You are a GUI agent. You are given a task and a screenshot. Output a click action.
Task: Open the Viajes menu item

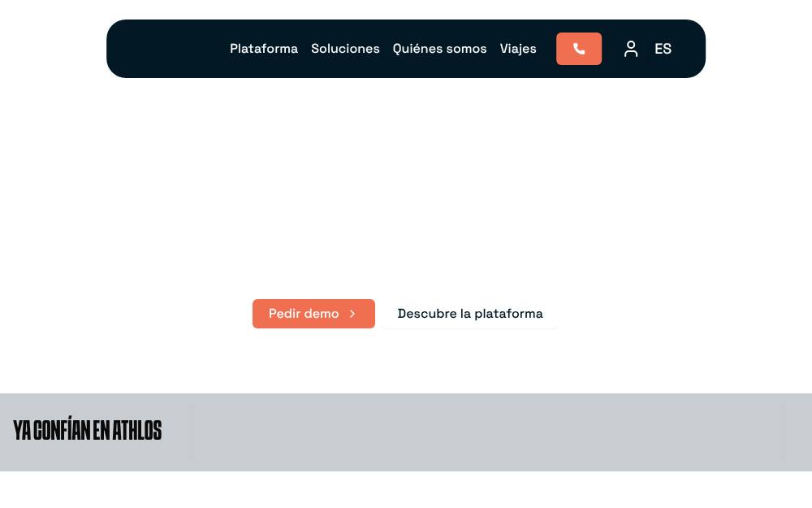518,49
